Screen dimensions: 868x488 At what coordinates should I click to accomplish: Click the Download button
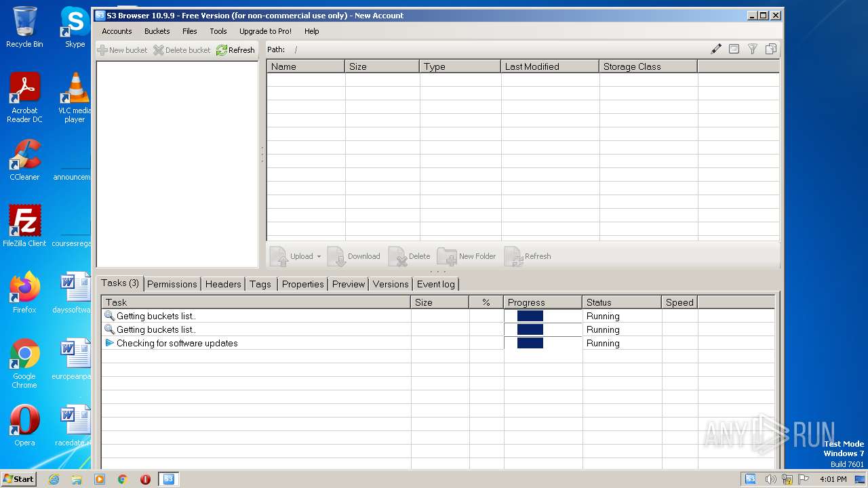[x=354, y=256]
